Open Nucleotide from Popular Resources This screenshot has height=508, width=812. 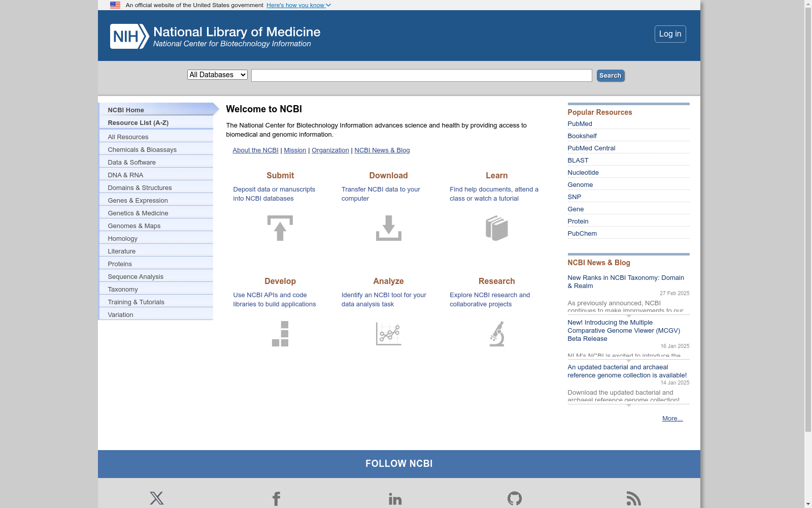tap(583, 173)
